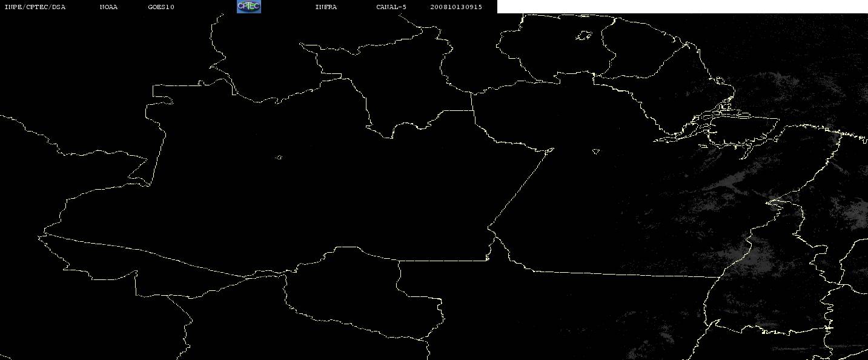868x360 pixels.
Task: Click the INPE/CPTEC/DSA header label
Action: pyautogui.click(x=35, y=7)
